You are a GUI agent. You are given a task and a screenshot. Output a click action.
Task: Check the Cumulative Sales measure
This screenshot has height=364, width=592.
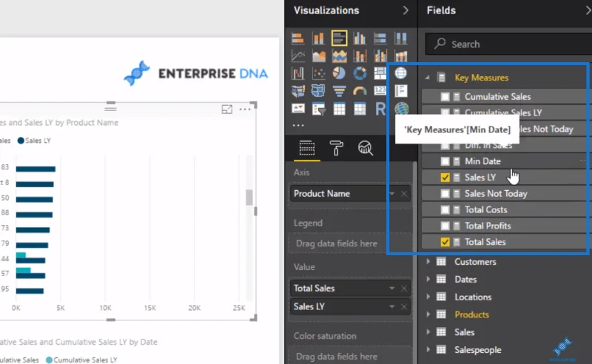pos(445,97)
